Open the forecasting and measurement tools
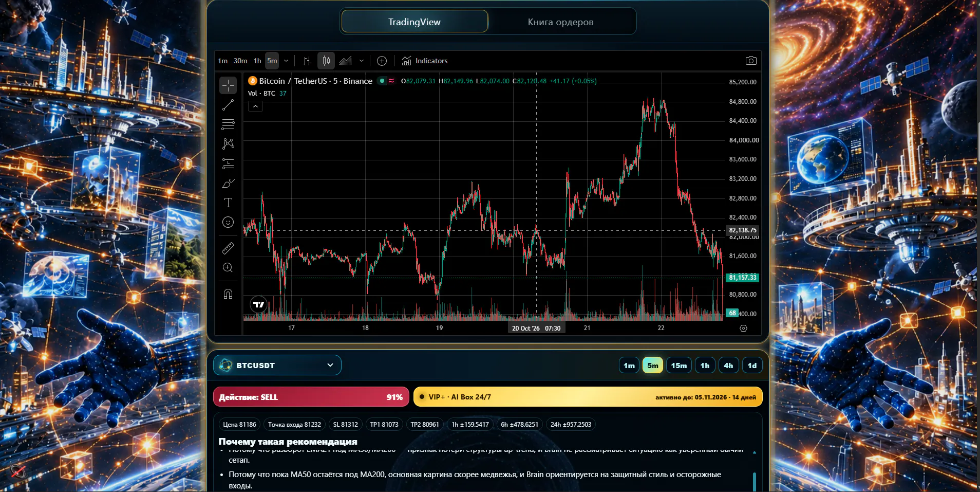This screenshot has width=980, height=492. (228, 163)
